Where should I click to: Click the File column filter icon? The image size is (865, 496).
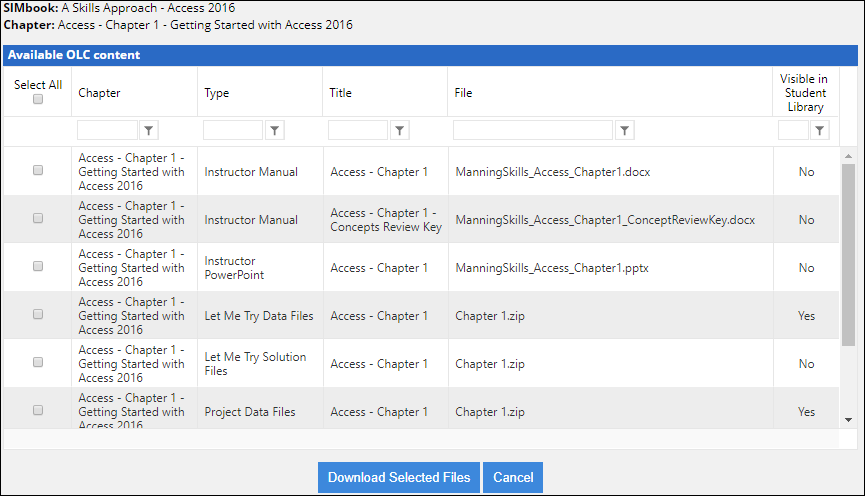tap(624, 131)
